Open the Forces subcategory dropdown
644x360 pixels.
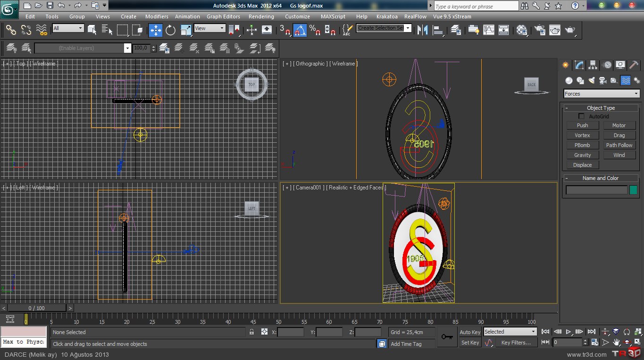pos(602,94)
